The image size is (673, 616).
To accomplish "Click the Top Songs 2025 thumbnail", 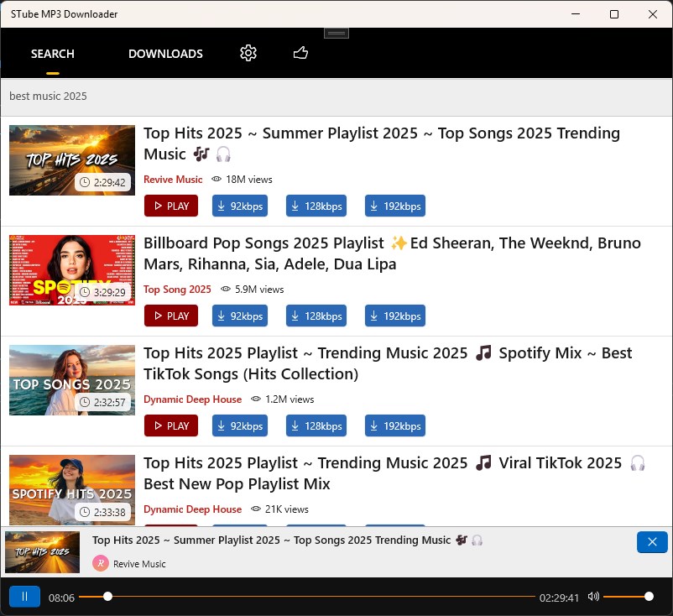I will 71,379.
